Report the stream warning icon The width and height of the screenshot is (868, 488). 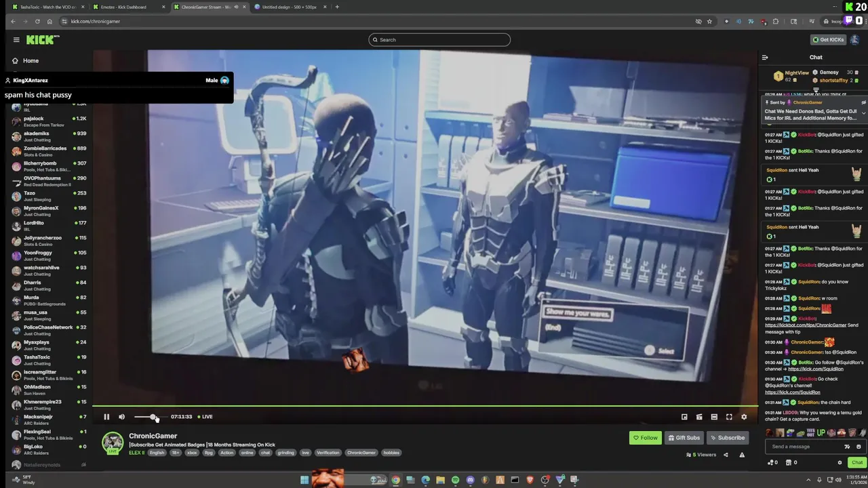742,455
